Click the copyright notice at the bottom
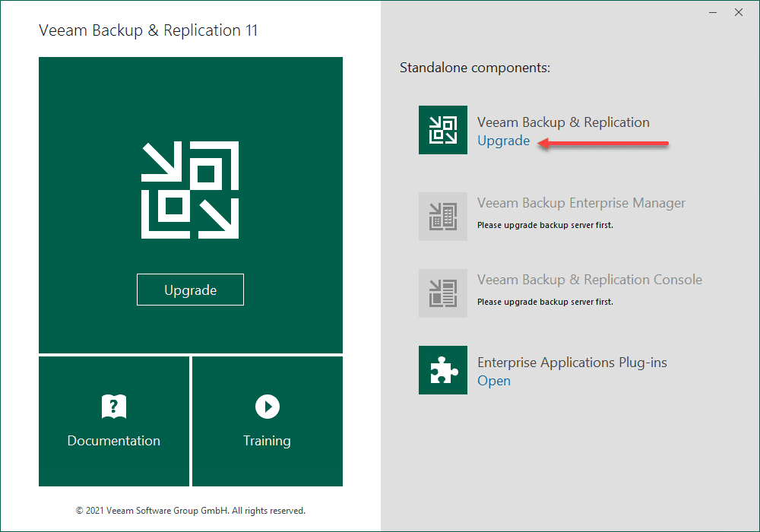Image resolution: width=760 pixels, height=532 pixels. point(190,510)
